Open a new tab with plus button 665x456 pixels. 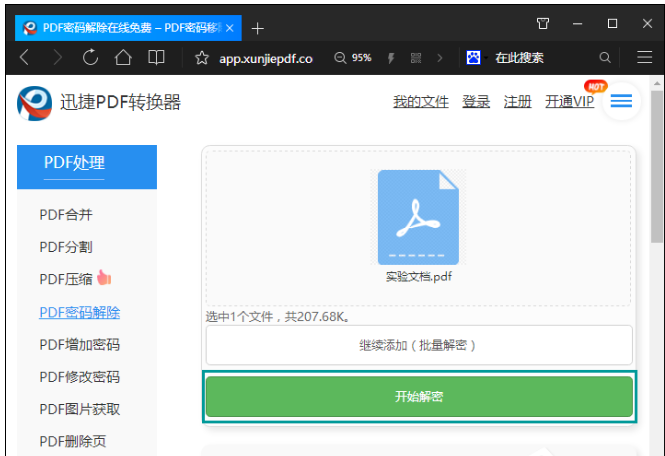coord(257,28)
